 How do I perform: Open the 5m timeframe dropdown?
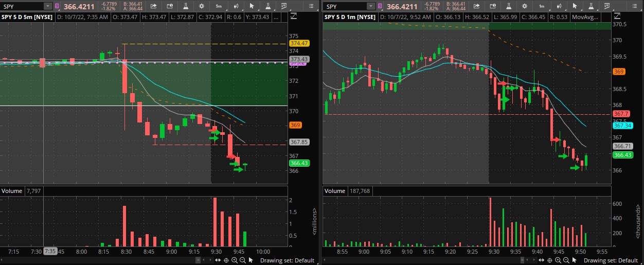219,6
